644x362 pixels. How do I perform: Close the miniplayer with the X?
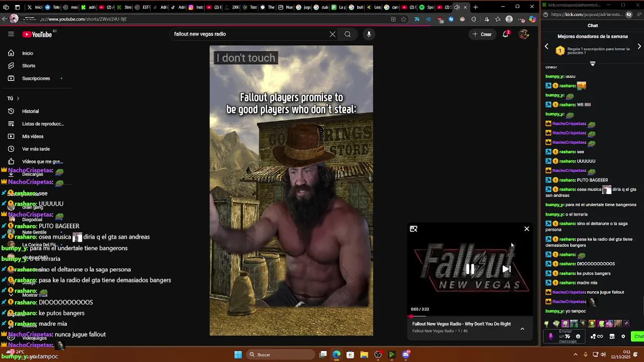pyautogui.click(x=527, y=229)
